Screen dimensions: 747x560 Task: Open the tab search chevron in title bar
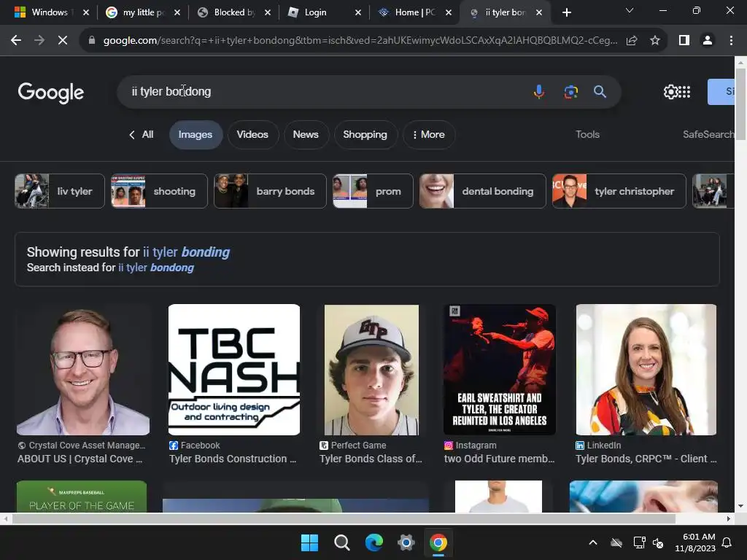[630, 10]
